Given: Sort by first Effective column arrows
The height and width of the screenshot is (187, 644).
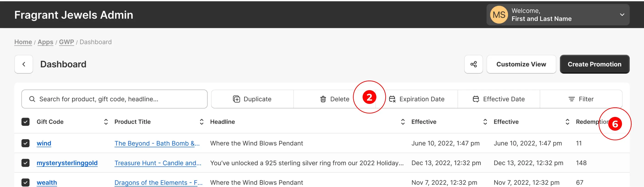Looking at the screenshot, I should pos(485,122).
